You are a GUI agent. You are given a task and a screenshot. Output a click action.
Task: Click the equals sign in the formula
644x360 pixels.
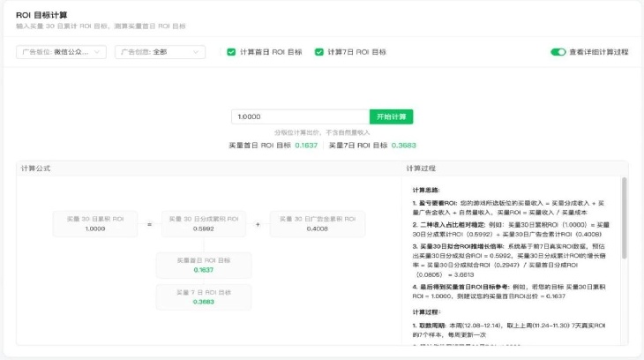pyautogui.click(x=149, y=225)
